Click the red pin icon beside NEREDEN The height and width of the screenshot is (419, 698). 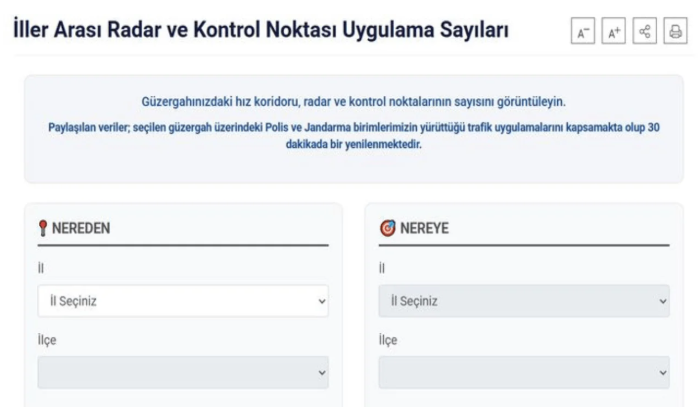click(x=42, y=228)
